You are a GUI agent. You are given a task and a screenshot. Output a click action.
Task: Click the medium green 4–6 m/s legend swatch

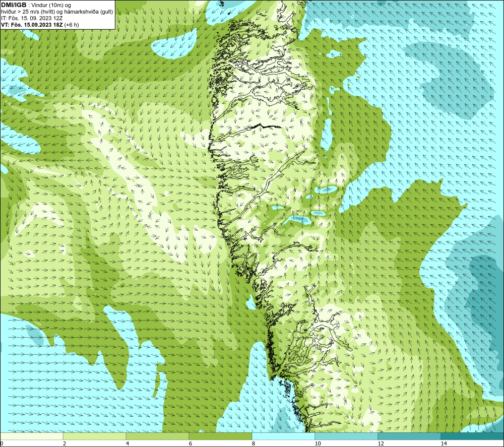tap(157, 436)
